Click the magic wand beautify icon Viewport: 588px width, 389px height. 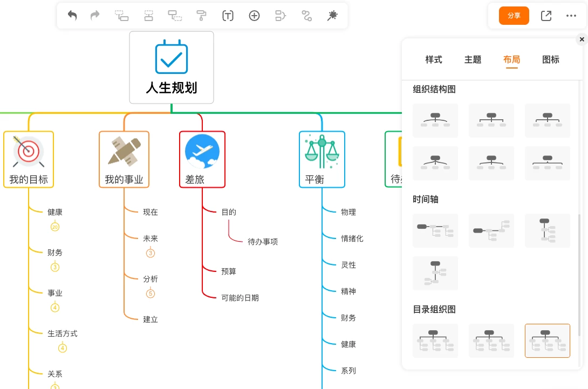coord(332,16)
